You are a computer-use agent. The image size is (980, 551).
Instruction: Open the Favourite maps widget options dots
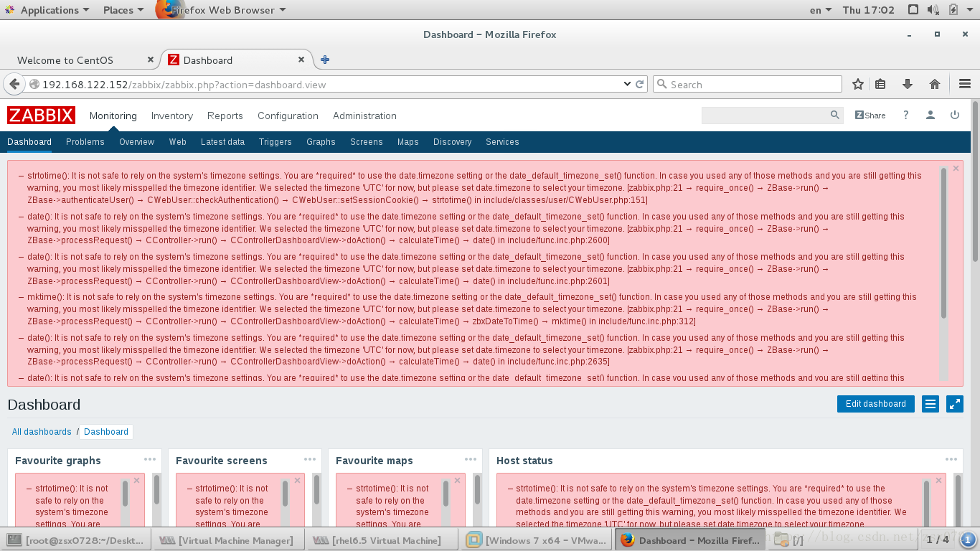tap(471, 459)
